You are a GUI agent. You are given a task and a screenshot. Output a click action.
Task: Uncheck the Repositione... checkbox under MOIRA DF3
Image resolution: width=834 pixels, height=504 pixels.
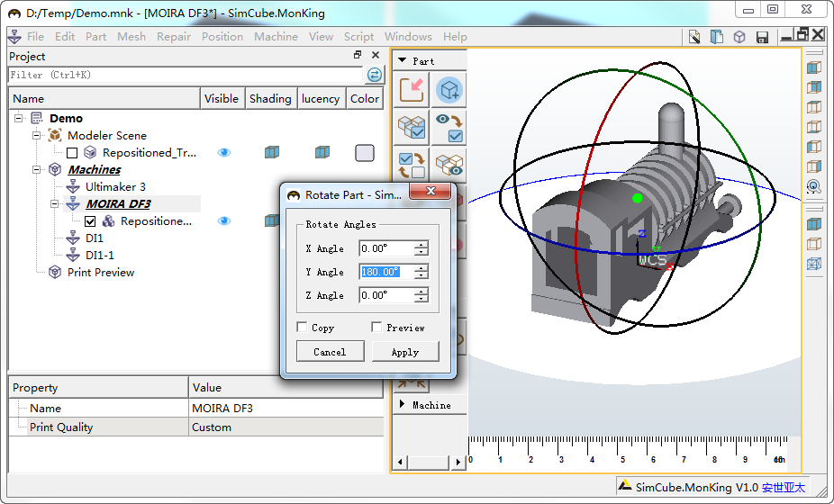coord(90,221)
